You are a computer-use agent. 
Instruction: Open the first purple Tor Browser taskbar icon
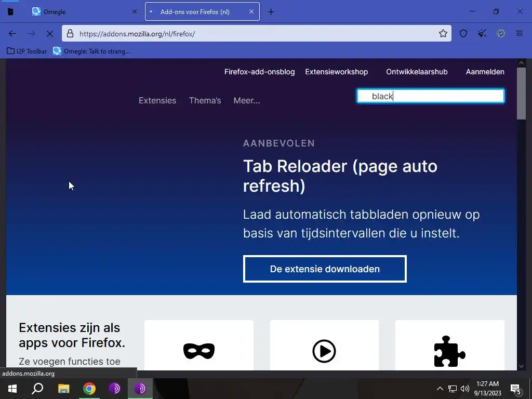115,389
